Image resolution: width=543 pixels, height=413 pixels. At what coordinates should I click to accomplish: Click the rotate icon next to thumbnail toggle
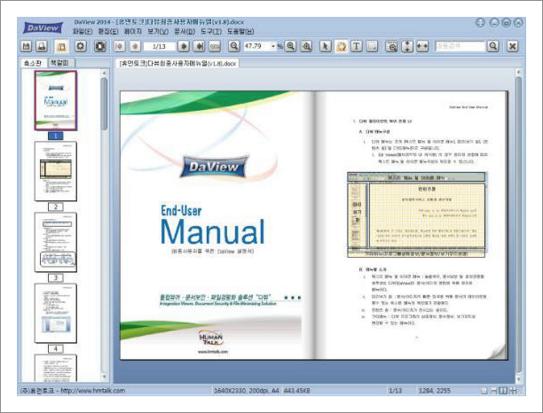[x=81, y=46]
